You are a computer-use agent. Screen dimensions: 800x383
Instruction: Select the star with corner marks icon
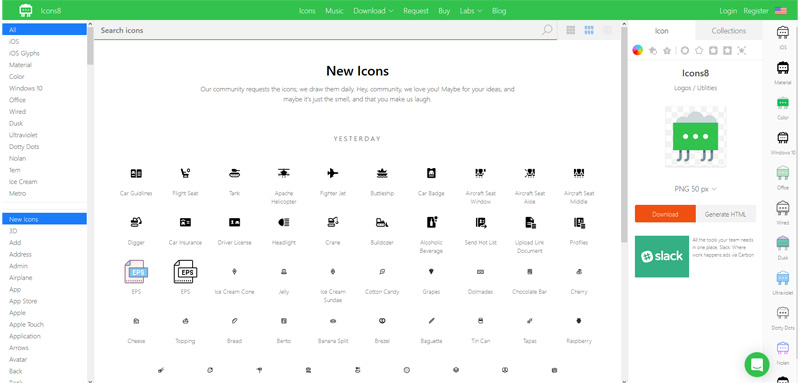pyautogui.click(x=741, y=50)
